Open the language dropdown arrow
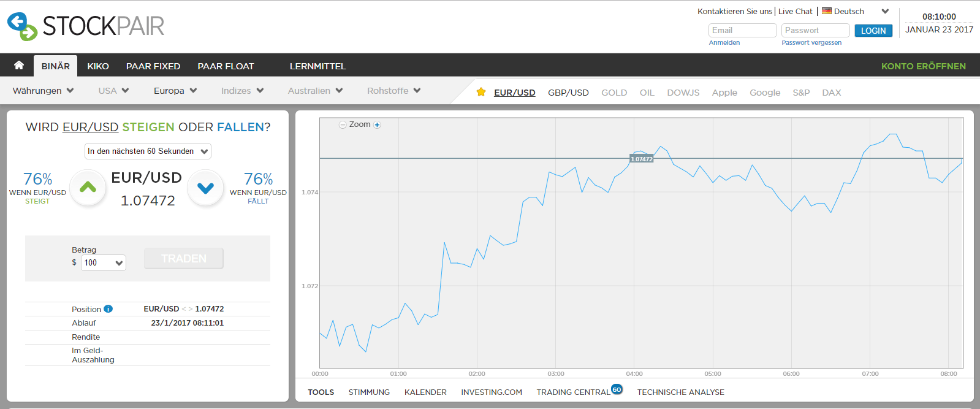This screenshot has width=980, height=409. (x=885, y=11)
